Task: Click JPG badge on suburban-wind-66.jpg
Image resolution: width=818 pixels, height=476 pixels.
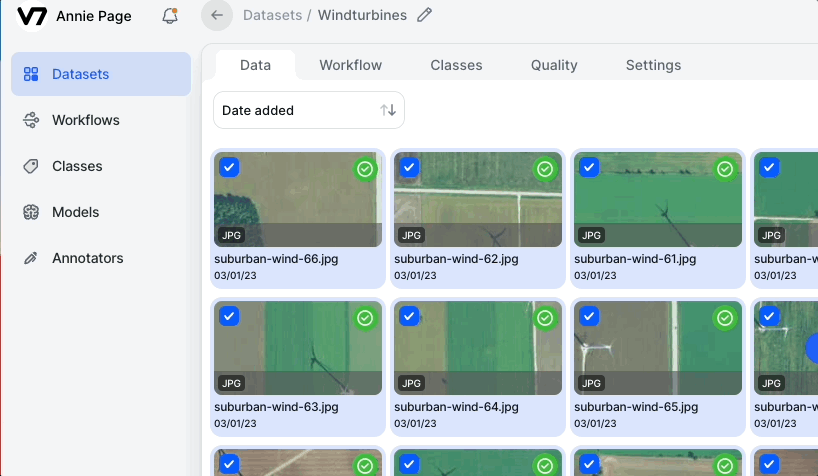Action: click(232, 235)
